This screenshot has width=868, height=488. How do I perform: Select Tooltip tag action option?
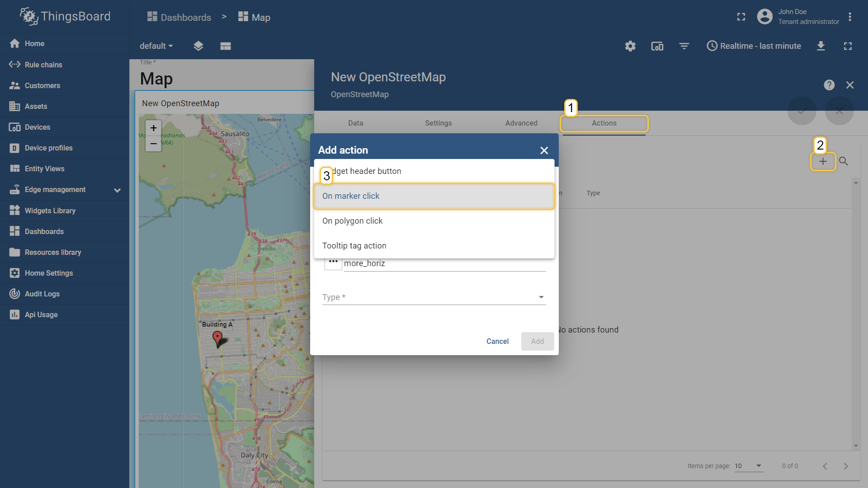(434, 246)
